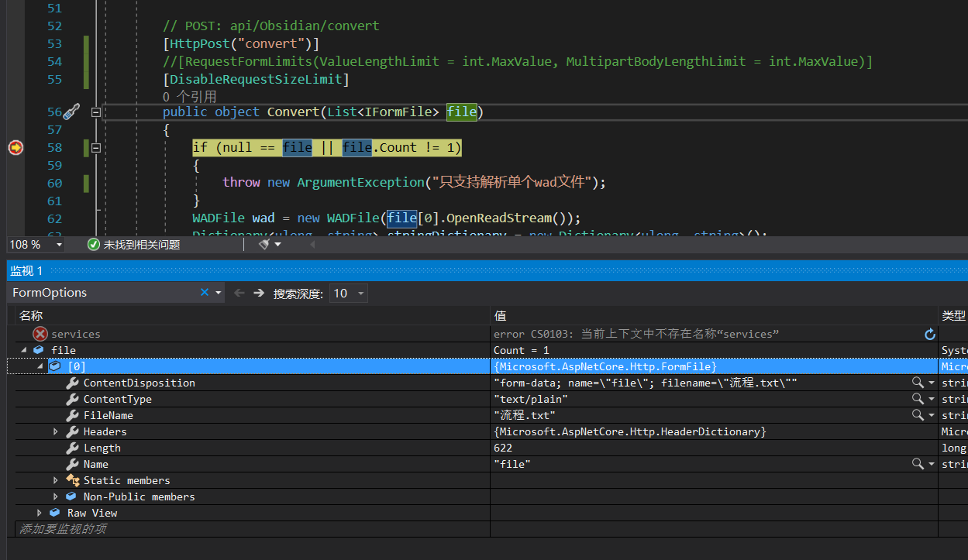Click the back arrow for the previous search result
Screen dimensions: 968x560
pos(239,293)
